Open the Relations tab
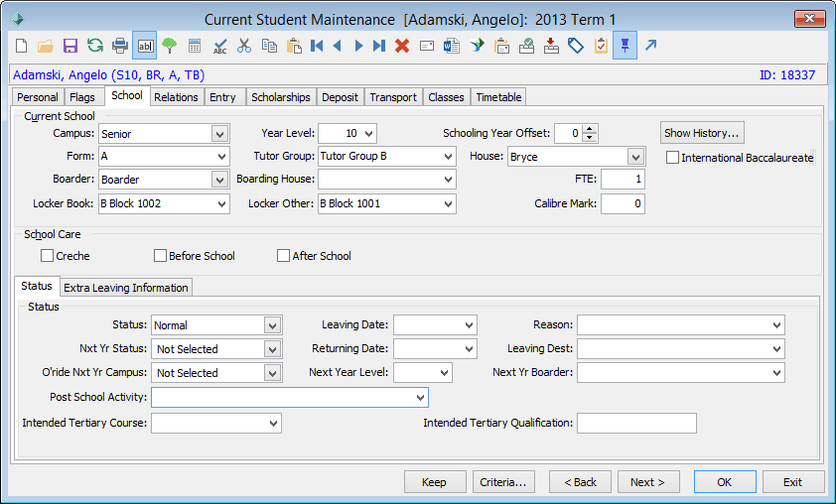The width and height of the screenshot is (836, 504). point(176,97)
